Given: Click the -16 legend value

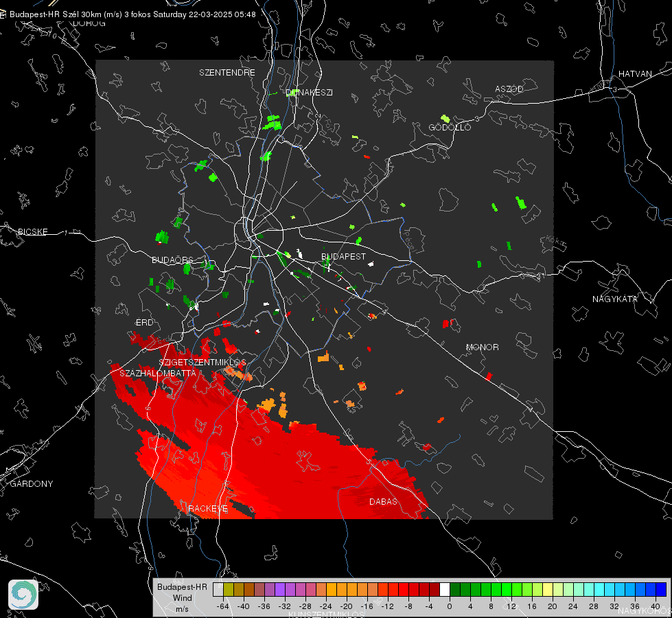Looking at the screenshot, I should pos(367,606).
